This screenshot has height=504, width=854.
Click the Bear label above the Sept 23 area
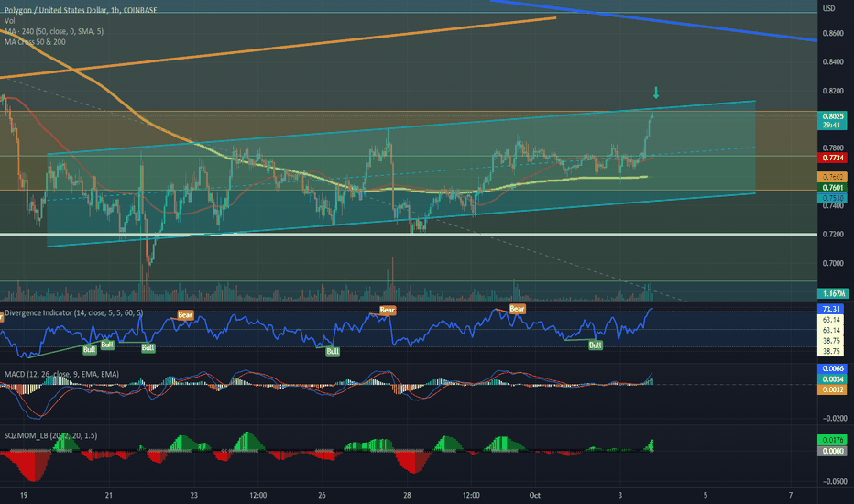(185, 315)
